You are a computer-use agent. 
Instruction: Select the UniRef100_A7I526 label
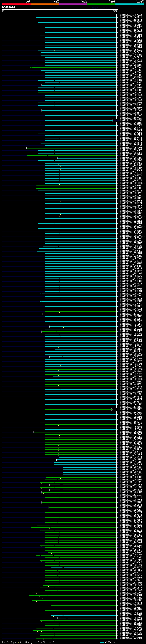point(131,482)
